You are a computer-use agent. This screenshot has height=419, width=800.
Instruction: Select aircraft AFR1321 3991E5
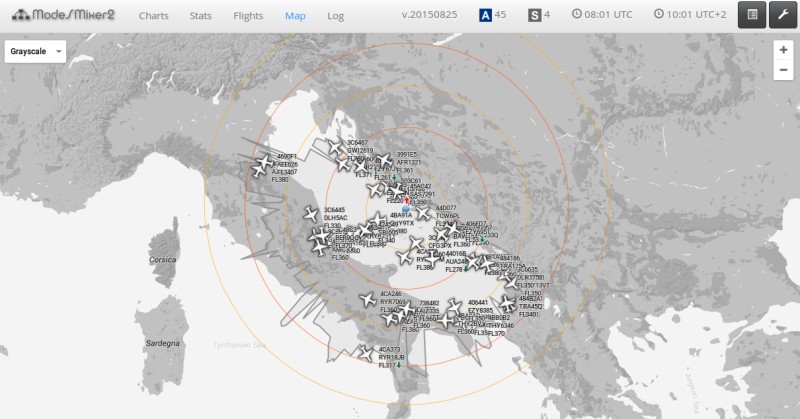point(384,160)
